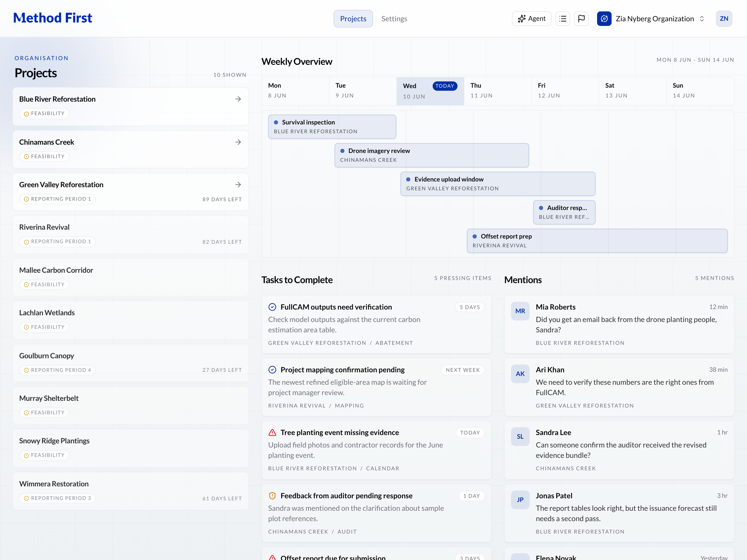This screenshot has height=560, width=747.
Task: Select Monday 8 Jun column header
Action: click(295, 91)
